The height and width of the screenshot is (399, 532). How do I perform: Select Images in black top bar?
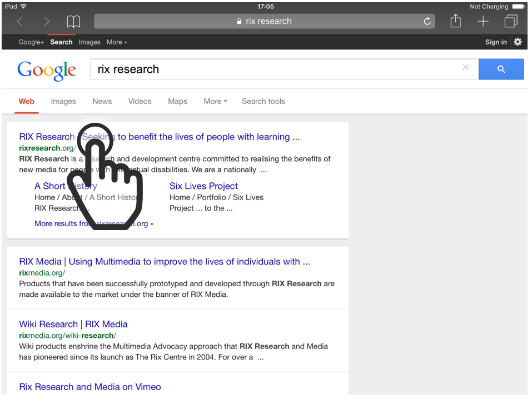tap(90, 42)
